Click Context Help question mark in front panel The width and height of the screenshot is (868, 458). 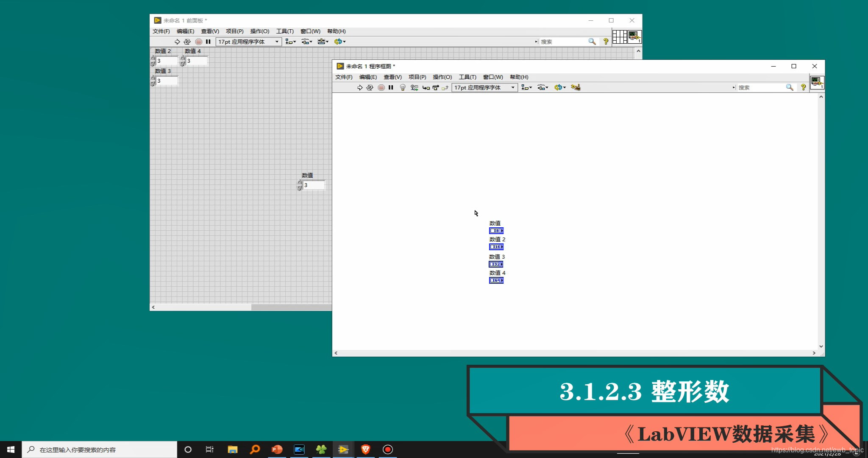click(x=606, y=42)
